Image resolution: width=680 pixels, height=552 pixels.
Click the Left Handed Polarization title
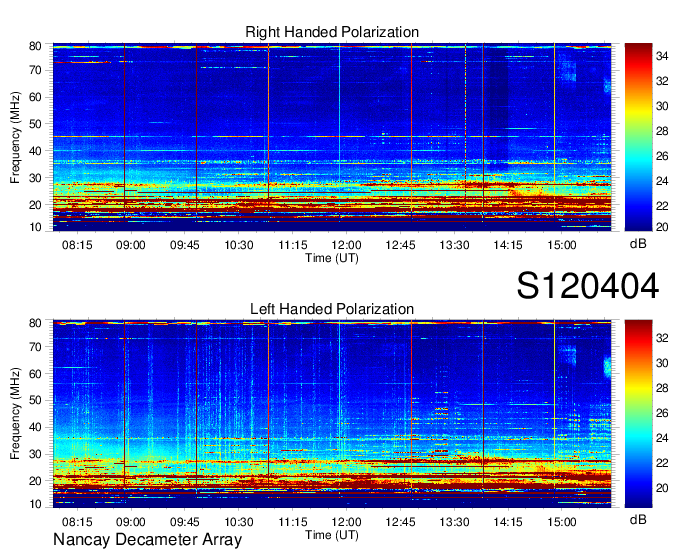pos(332,309)
